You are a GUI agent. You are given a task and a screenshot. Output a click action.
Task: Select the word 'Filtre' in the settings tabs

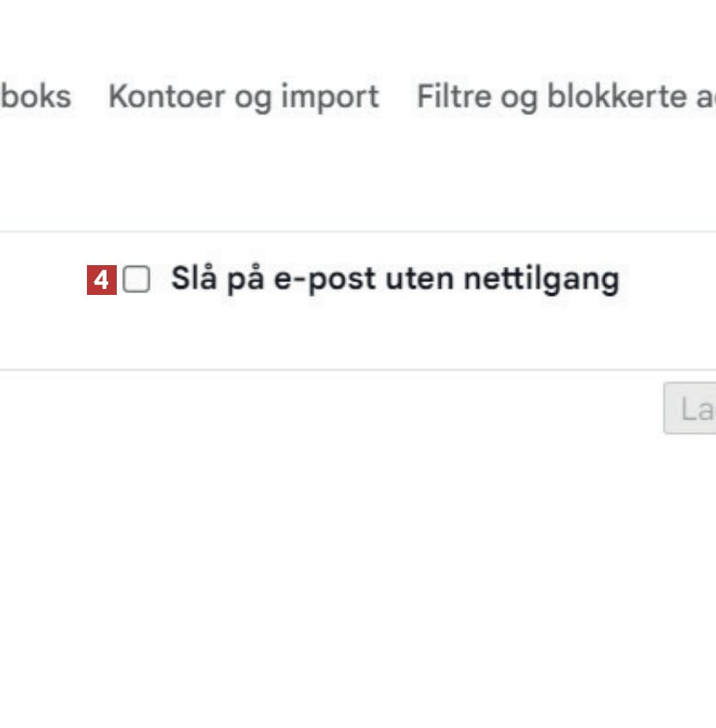pos(454,96)
